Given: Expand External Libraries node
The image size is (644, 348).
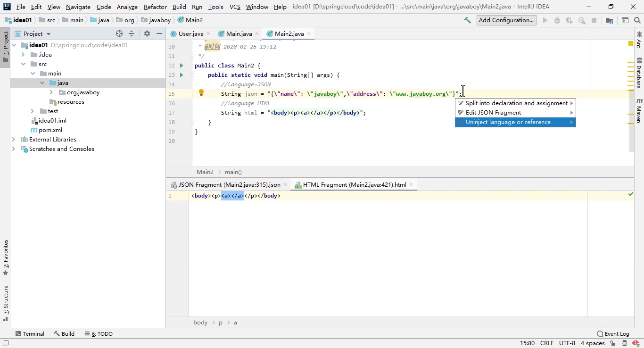Looking at the screenshot, I should pyautogui.click(x=14, y=140).
